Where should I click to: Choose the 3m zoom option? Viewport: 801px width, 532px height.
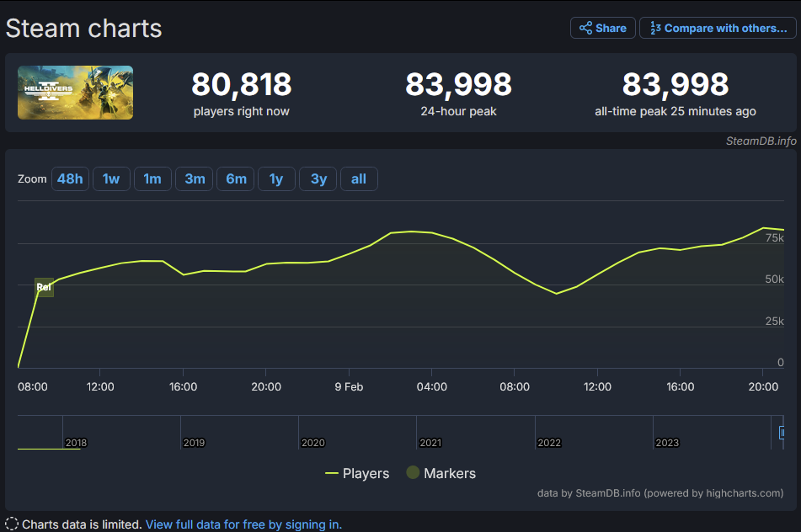[x=195, y=179]
